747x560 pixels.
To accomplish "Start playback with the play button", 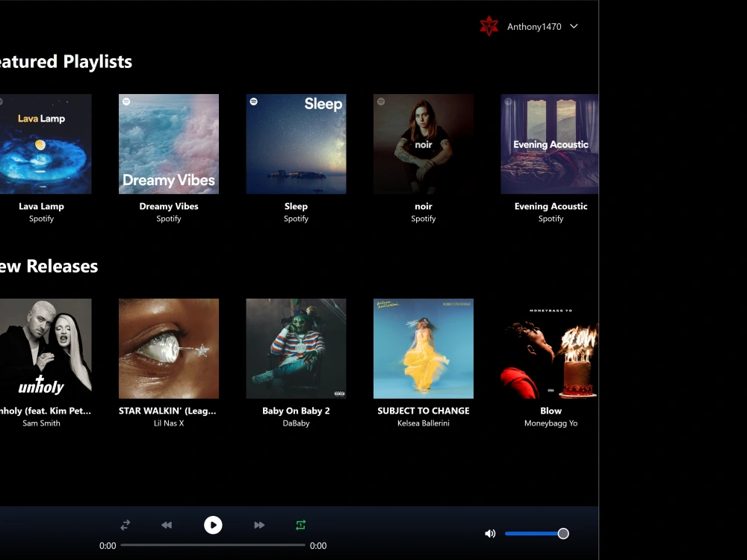I will coord(213,525).
